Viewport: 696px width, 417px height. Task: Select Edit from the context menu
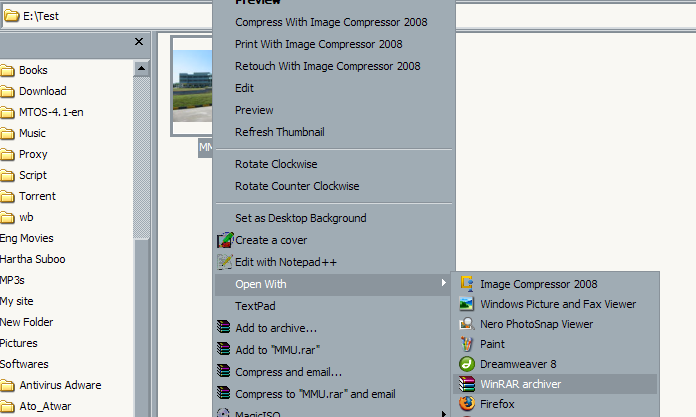click(x=244, y=88)
